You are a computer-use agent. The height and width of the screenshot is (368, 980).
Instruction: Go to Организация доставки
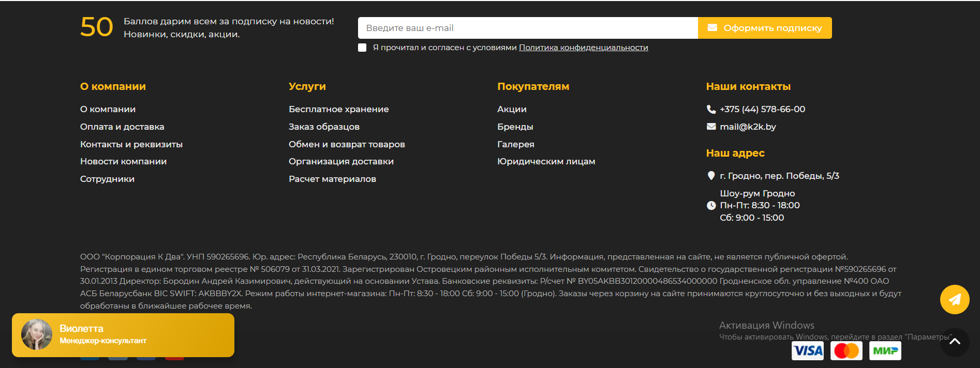click(341, 161)
